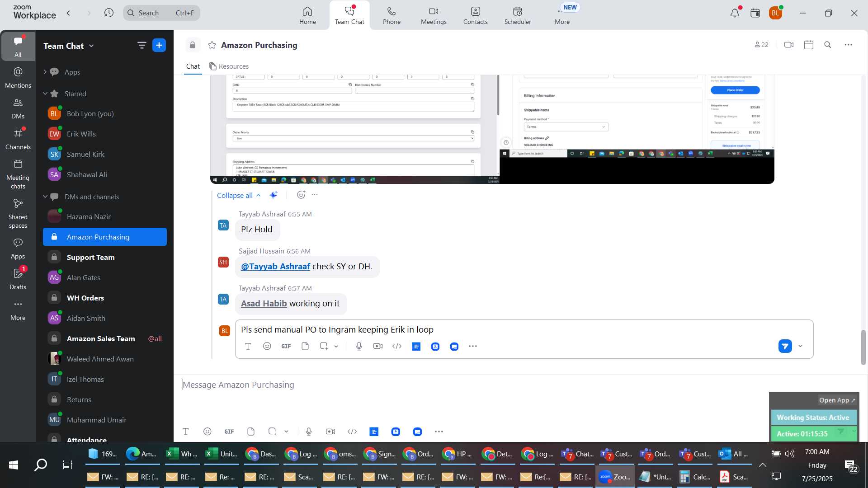Open Meeting chats in sidebar
This screenshot has width=868, height=488.
(x=18, y=174)
